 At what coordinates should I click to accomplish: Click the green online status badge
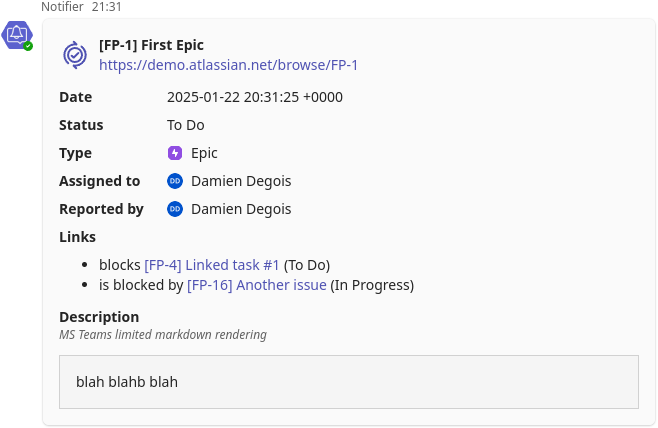pyautogui.click(x=28, y=46)
